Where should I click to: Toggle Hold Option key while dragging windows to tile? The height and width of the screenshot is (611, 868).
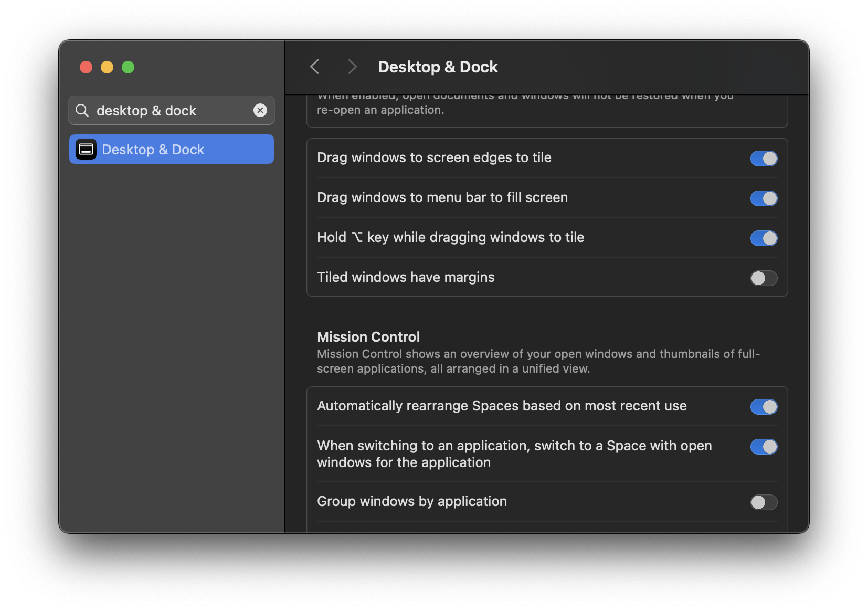[764, 238]
